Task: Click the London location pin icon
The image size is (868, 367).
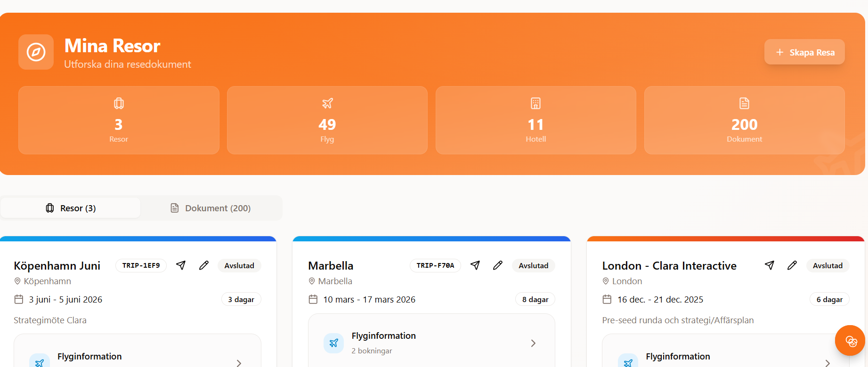Action: [606, 281]
